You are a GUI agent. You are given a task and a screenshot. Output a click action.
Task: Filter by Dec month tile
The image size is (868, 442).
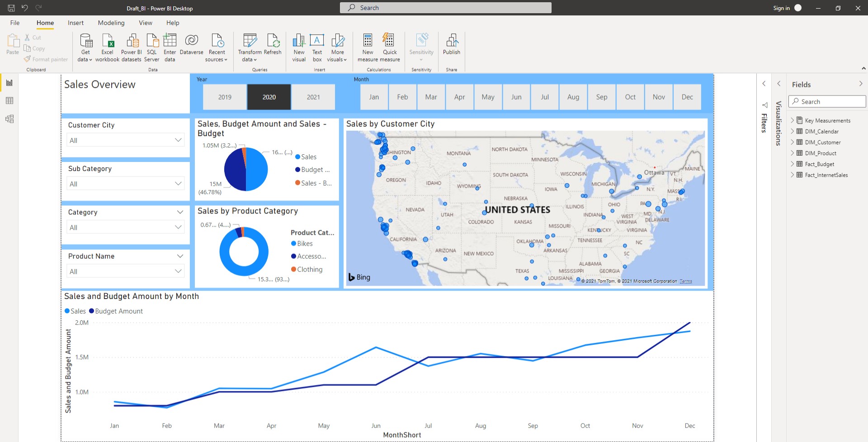(687, 97)
